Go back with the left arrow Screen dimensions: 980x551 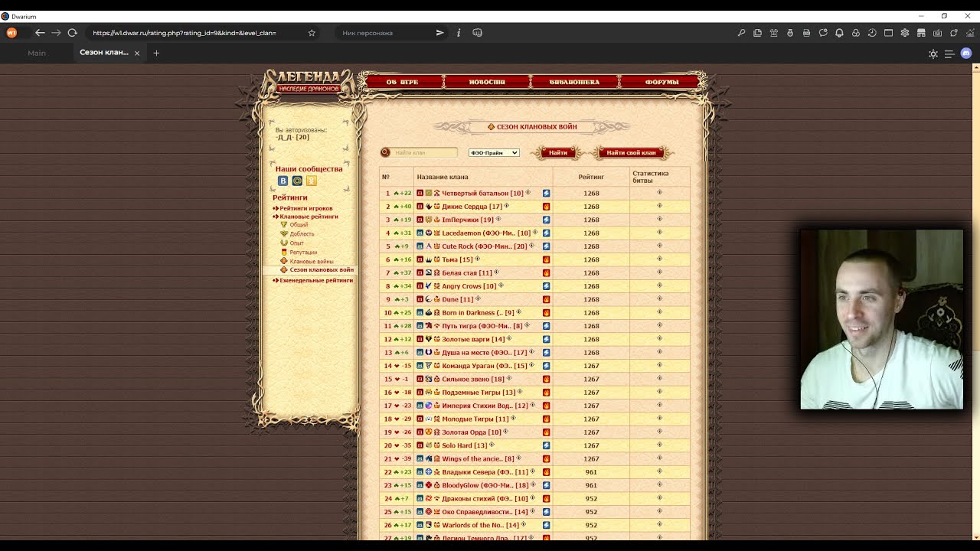click(x=40, y=33)
